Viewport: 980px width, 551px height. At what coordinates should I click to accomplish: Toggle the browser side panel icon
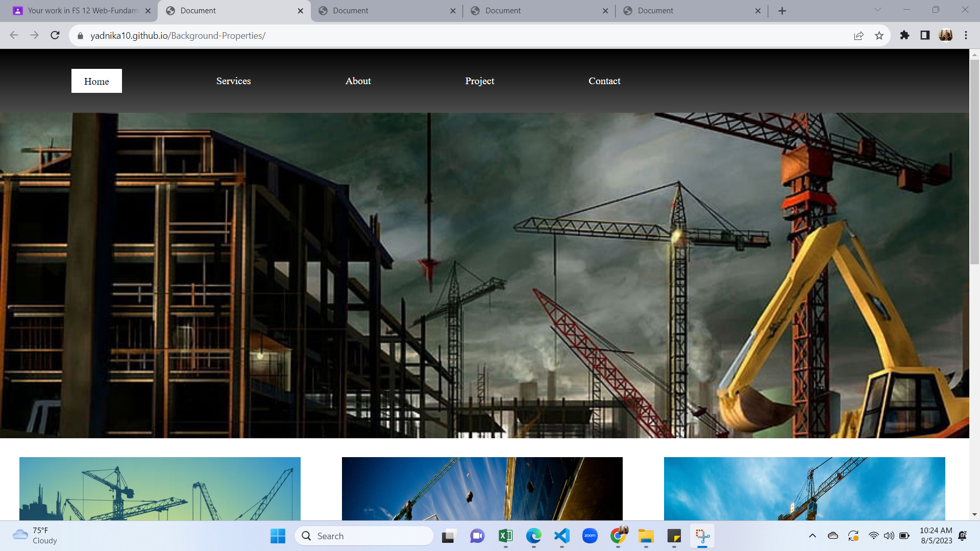pos(925,35)
